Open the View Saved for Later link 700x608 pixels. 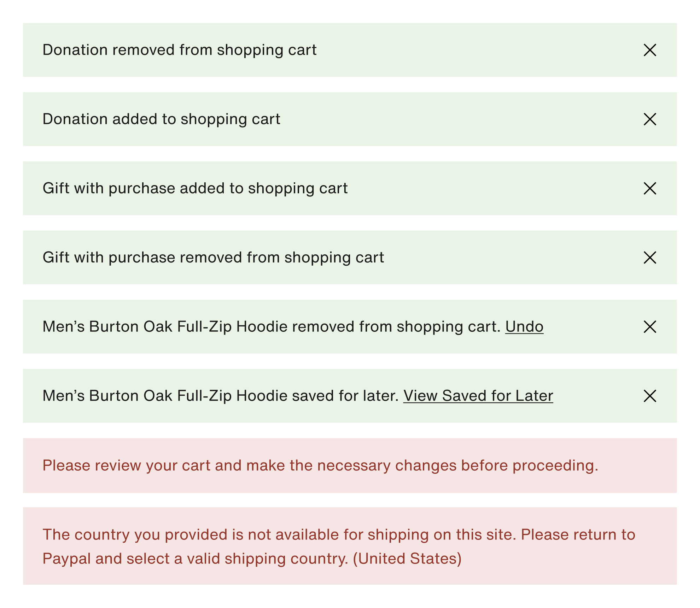pyautogui.click(x=478, y=396)
